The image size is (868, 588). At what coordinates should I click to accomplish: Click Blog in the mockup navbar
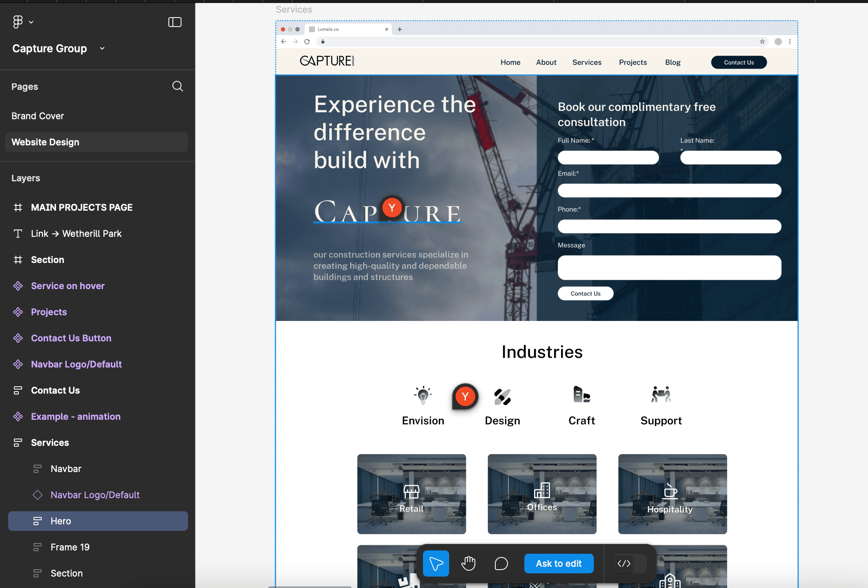[x=673, y=62]
